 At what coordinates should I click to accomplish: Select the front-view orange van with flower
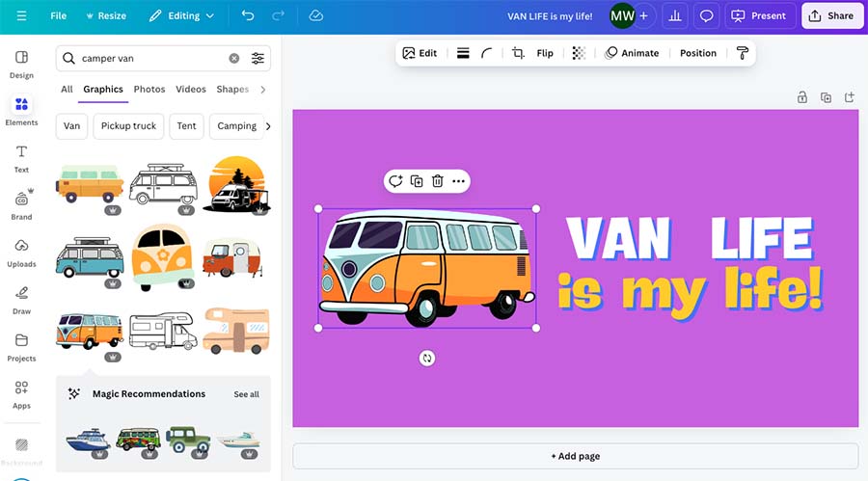[163, 256]
